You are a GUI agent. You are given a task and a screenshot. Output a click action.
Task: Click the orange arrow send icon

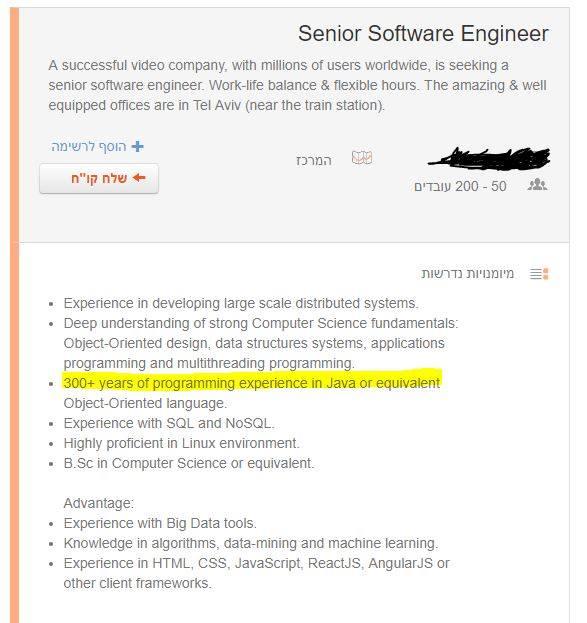coord(139,178)
